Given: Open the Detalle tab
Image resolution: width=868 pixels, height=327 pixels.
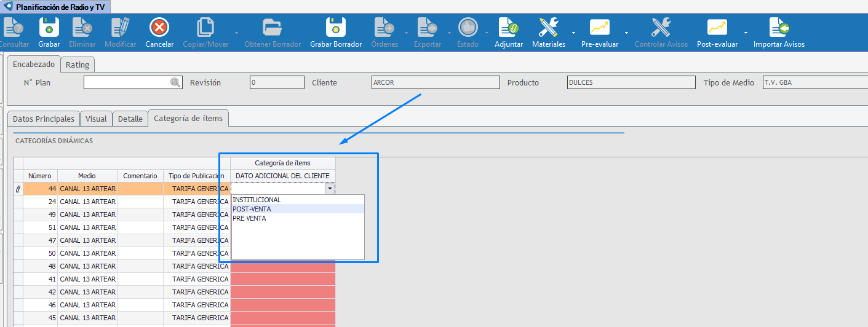Looking at the screenshot, I should (130, 119).
